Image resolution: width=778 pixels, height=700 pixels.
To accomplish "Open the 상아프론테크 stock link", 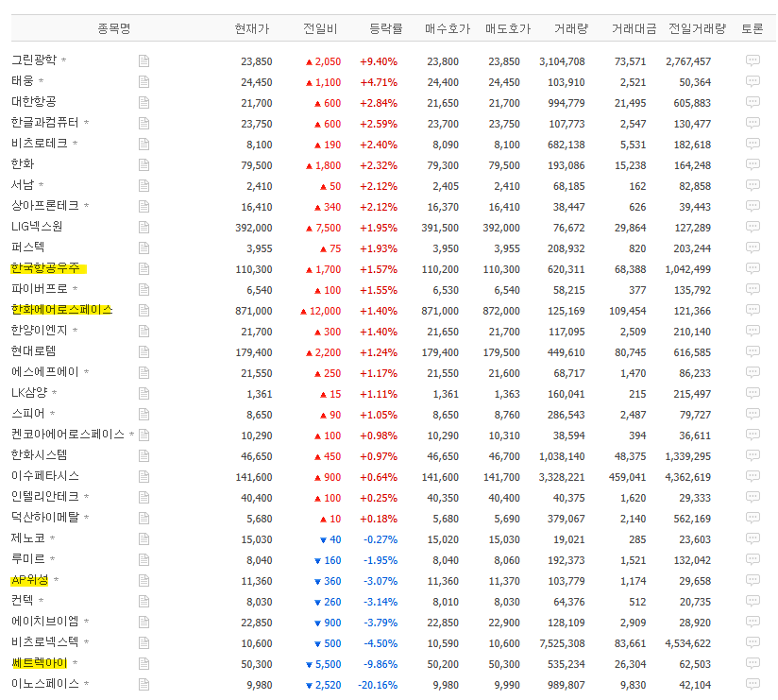I will [x=45, y=206].
